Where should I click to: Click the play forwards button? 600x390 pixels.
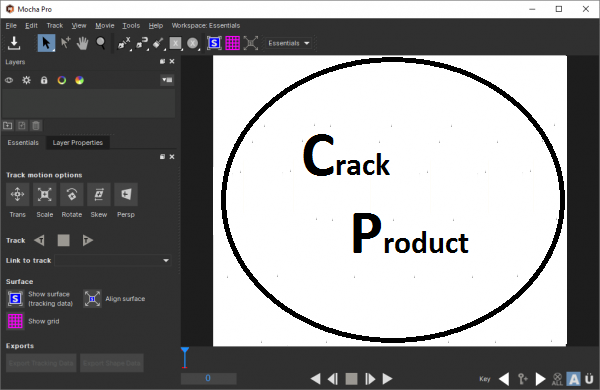pyautogui.click(x=387, y=379)
